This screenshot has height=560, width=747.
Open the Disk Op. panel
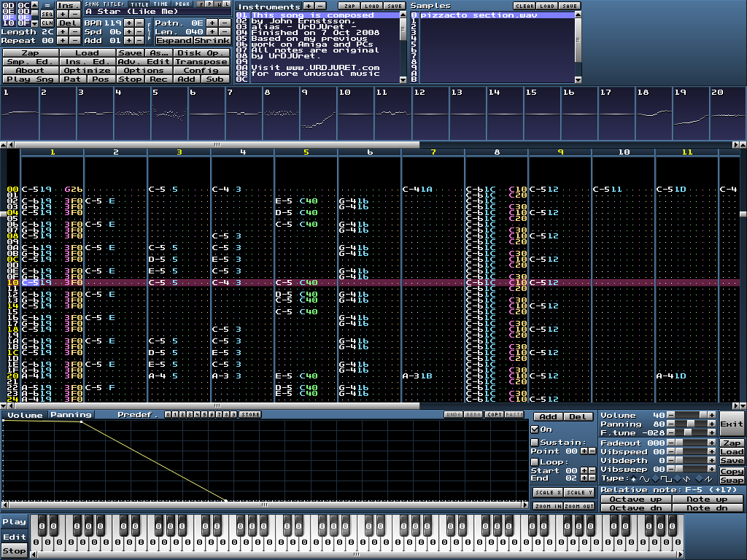point(202,52)
